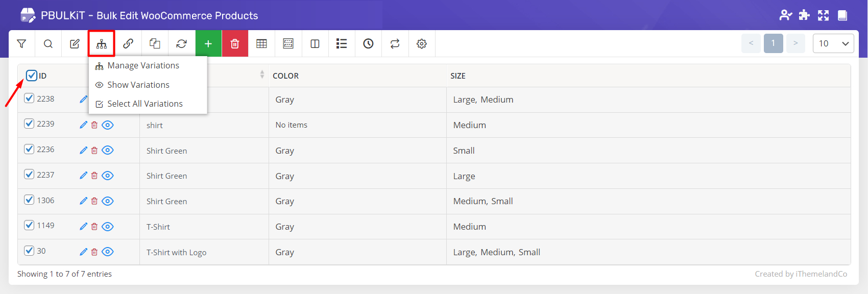Image resolution: width=868 pixels, height=294 pixels.
Task: Go to pagination page 1
Action: tap(773, 44)
